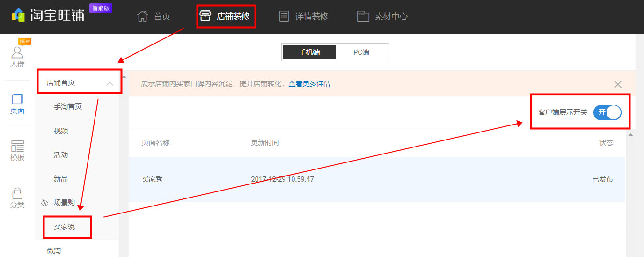
Task: Click the folder icon beside 素材中心
Action: (363, 16)
